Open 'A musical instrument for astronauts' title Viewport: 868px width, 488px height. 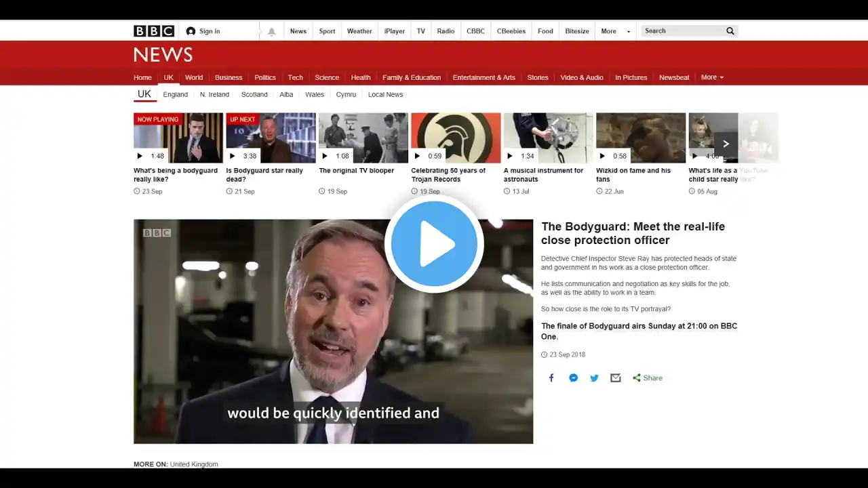click(543, 175)
